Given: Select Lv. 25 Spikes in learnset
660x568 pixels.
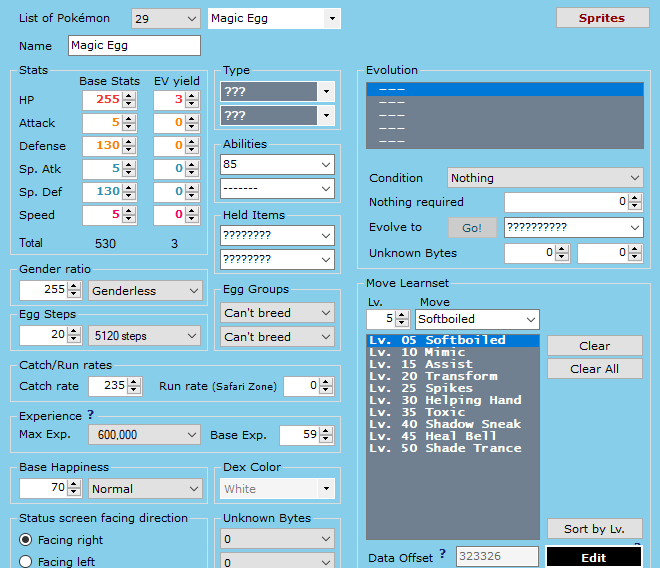Looking at the screenshot, I should pyautogui.click(x=452, y=388).
